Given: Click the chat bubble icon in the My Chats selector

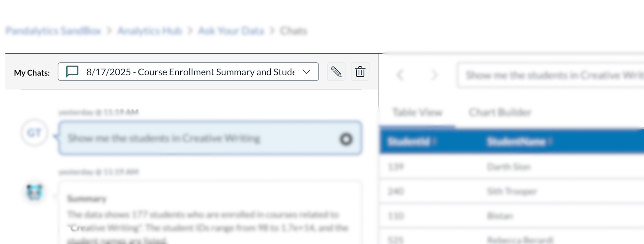Looking at the screenshot, I should [71, 72].
